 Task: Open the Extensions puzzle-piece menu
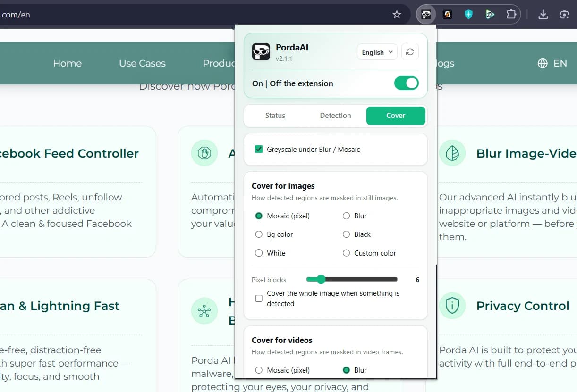pyautogui.click(x=511, y=15)
